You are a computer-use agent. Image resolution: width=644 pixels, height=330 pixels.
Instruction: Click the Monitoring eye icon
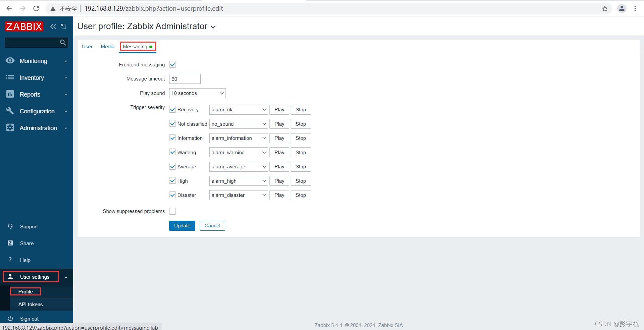click(x=10, y=60)
